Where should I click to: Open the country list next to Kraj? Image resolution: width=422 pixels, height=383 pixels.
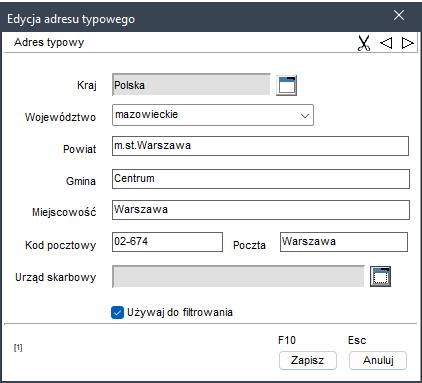(286, 86)
